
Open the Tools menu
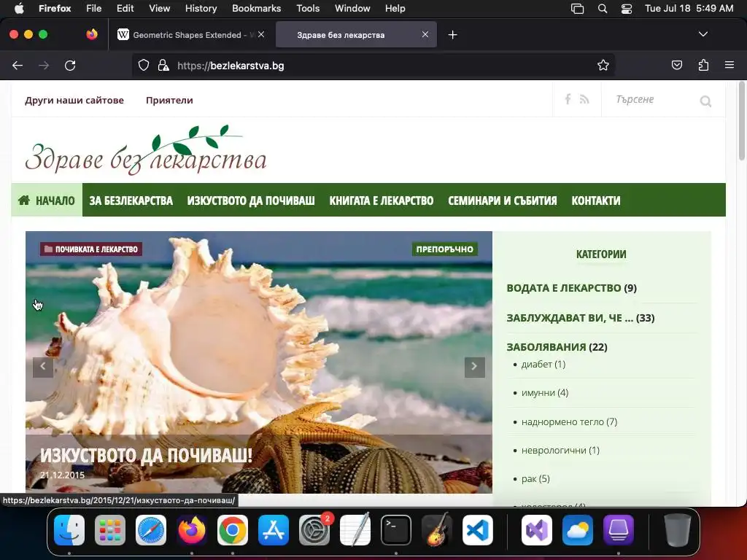click(308, 9)
